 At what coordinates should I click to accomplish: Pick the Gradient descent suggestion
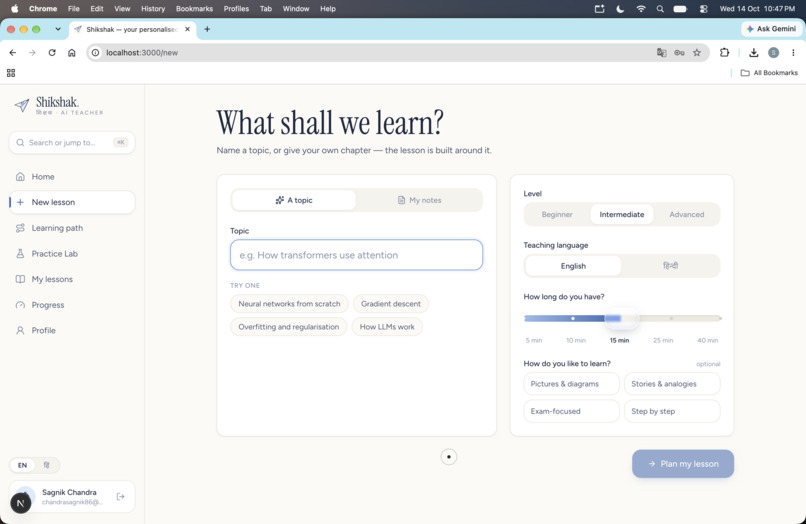[x=391, y=304]
